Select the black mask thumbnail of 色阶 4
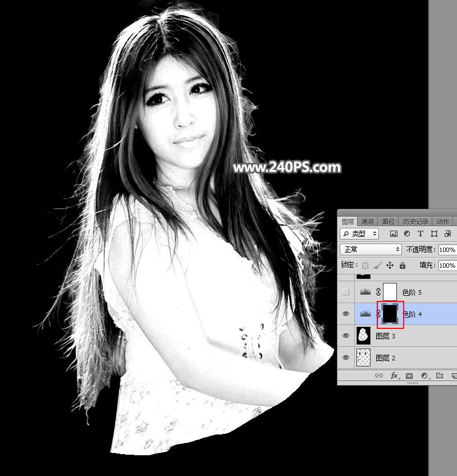Viewport: 457px width, 476px height. coord(390,314)
